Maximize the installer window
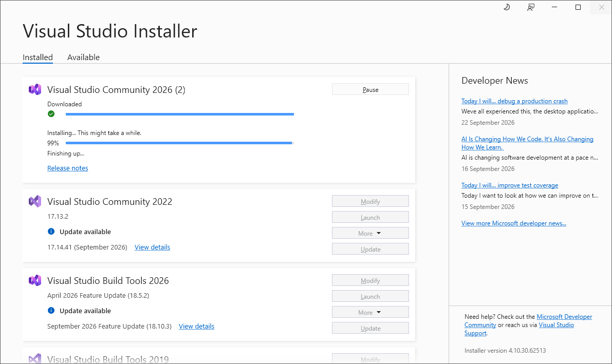Image resolution: width=612 pixels, height=364 pixels. (x=578, y=7)
